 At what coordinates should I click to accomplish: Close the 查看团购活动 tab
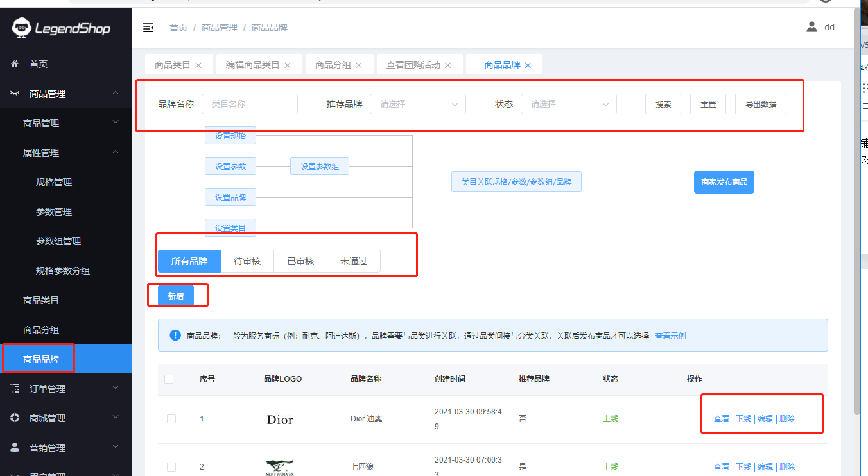[448, 65]
